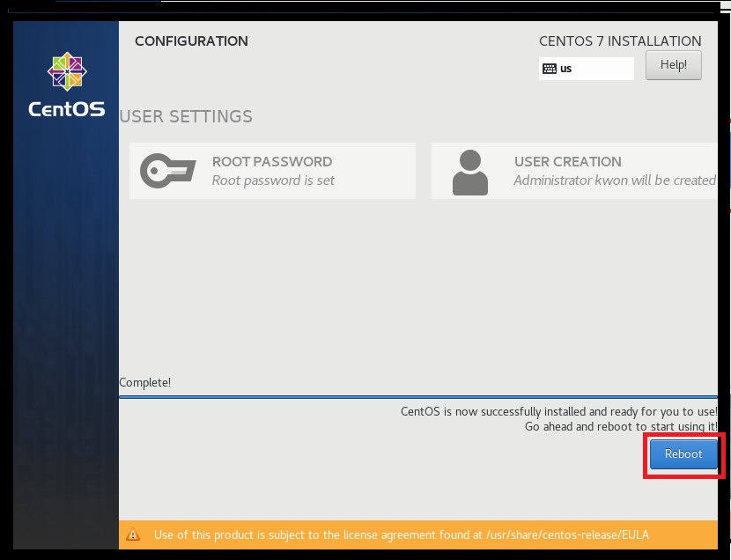Image resolution: width=731 pixels, height=560 pixels.
Task: Click the CentOS logo in sidebar
Action: 67,71
